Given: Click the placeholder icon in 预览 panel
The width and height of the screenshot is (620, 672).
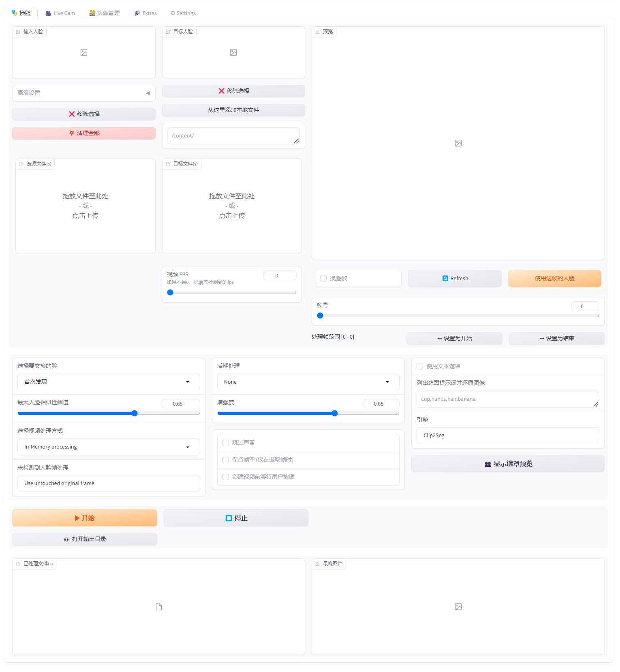Looking at the screenshot, I should coord(458,143).
